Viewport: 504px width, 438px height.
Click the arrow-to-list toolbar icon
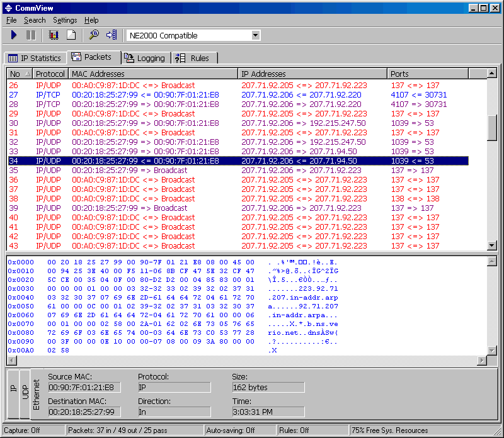tap(112, 35)
